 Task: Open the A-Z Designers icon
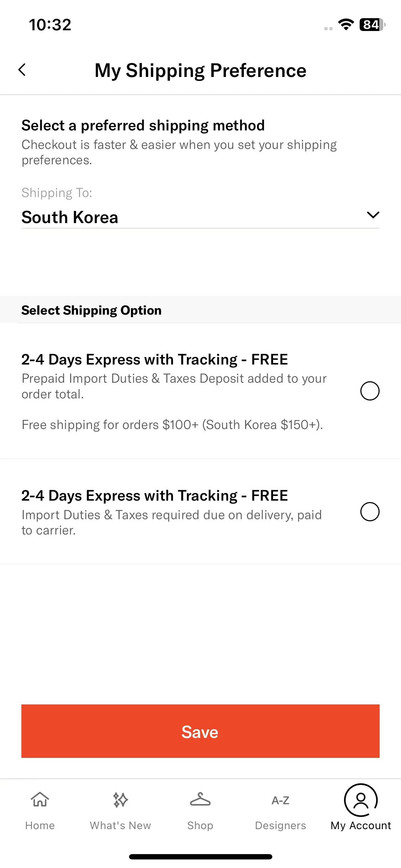click(281, 800)
